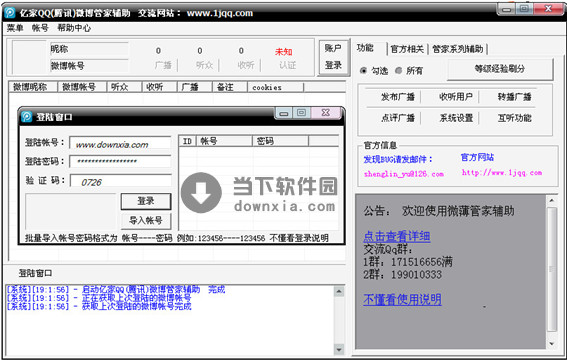
Task: Click the 1群: 171516656满 text
Action: coord(408,262)
